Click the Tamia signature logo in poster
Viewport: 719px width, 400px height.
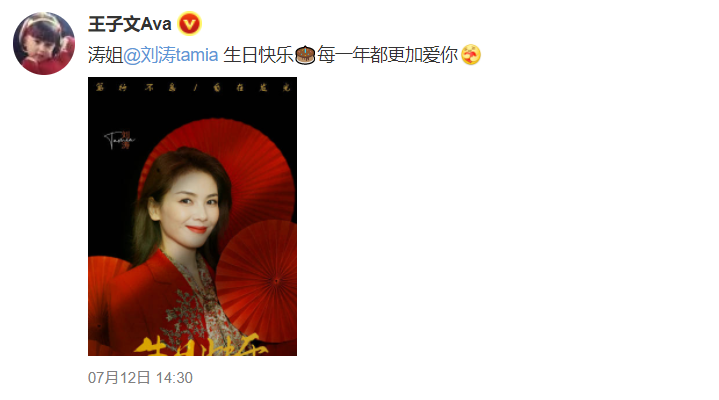(x=120, y=139)
